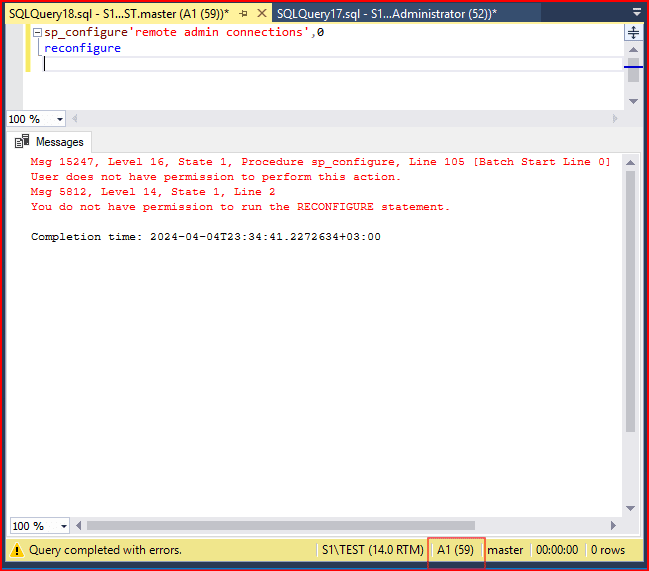This screenshot has width=649, height=571.
Task: Click the horizontal scrollbar right arrow
Action: tap(614, 526)
